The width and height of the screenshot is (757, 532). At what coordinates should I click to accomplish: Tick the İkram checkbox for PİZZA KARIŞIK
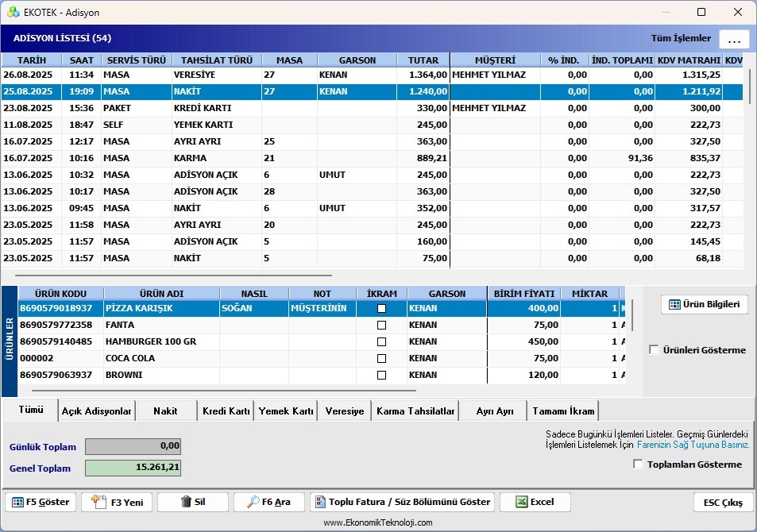click(381, 309)
